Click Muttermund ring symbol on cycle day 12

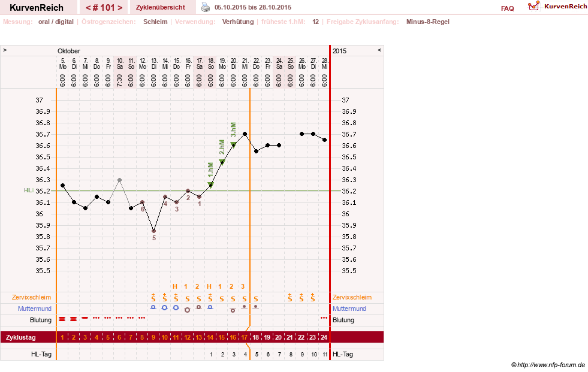point(188,310)
